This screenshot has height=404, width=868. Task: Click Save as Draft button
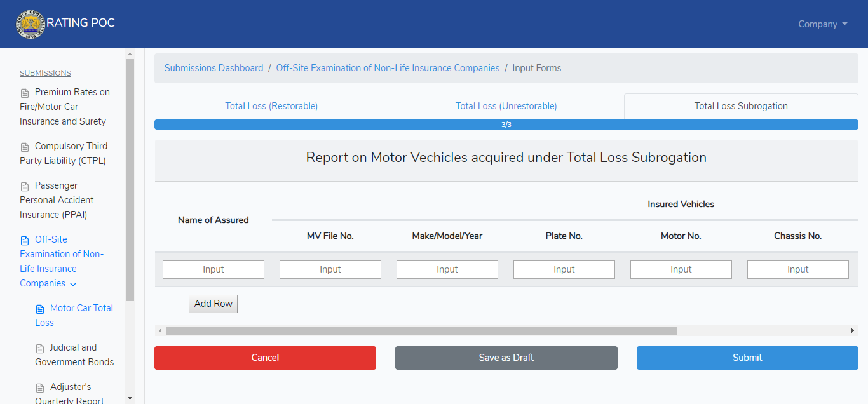506,358
